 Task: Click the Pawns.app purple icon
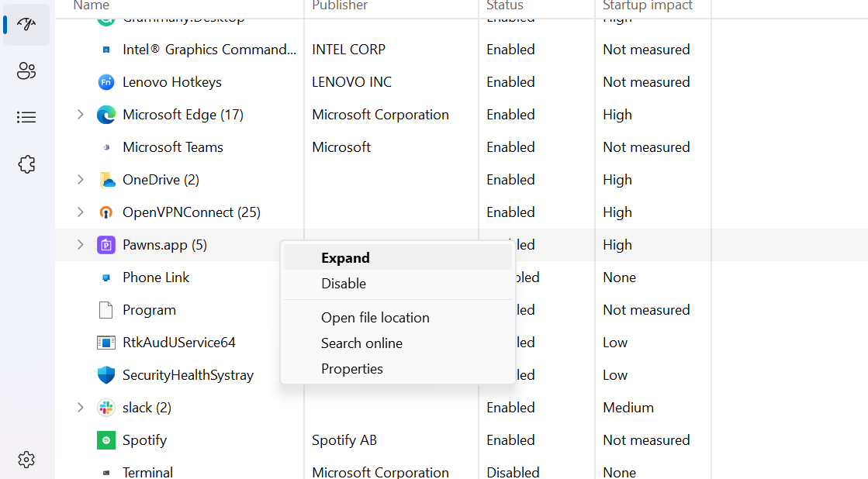(106, 245)
